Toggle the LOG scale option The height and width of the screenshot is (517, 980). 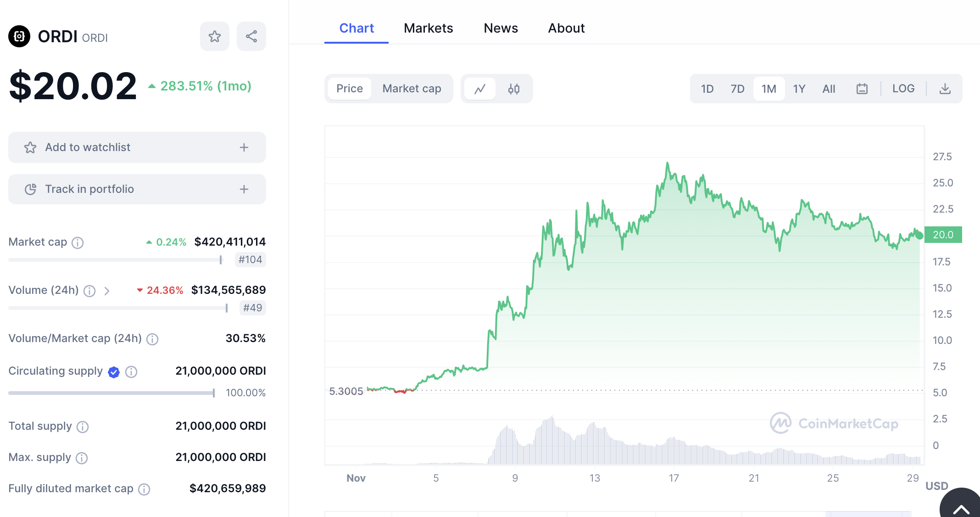[x=903, y=89]
